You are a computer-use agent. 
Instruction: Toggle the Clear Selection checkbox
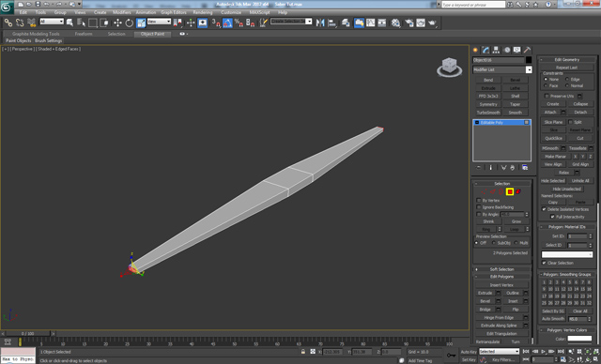coord(544,263)
